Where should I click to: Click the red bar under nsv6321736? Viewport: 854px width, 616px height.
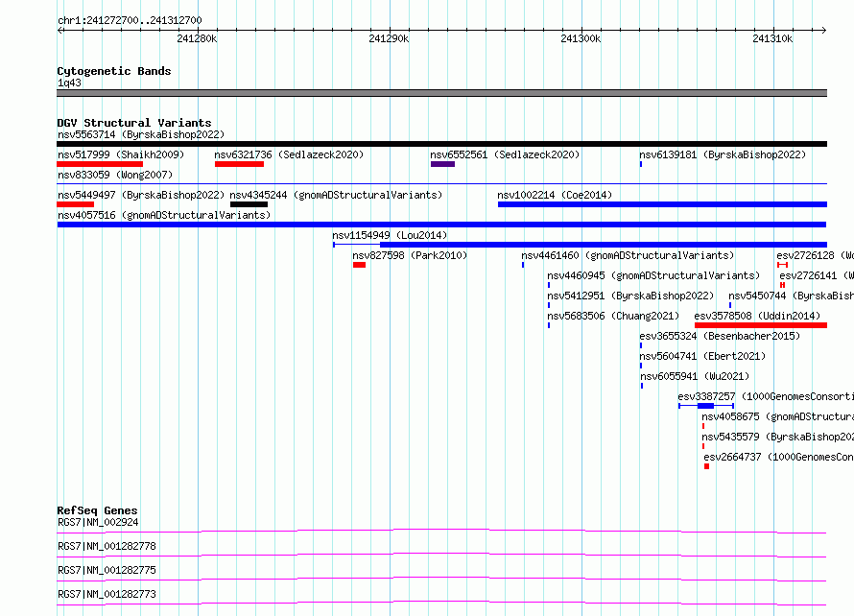click(x=239, y=164)
